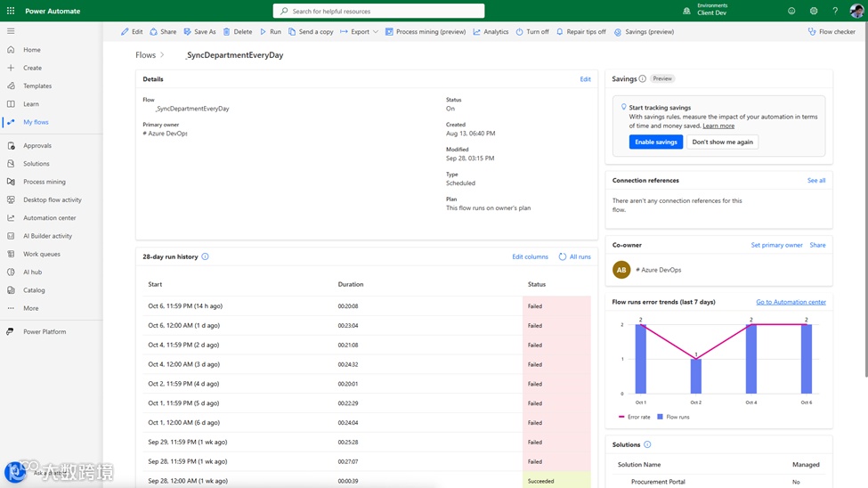Toggle Repair tips off
This screenshot has height=488, width=868.
[581, 31]
